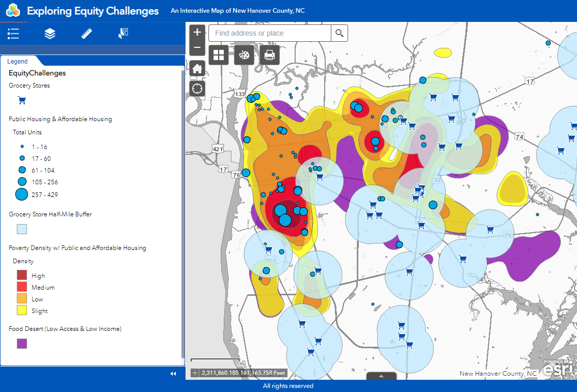Open the Measurement ruler tool
The height and width of the screenshot is (392, 577).
coord(87,34)
